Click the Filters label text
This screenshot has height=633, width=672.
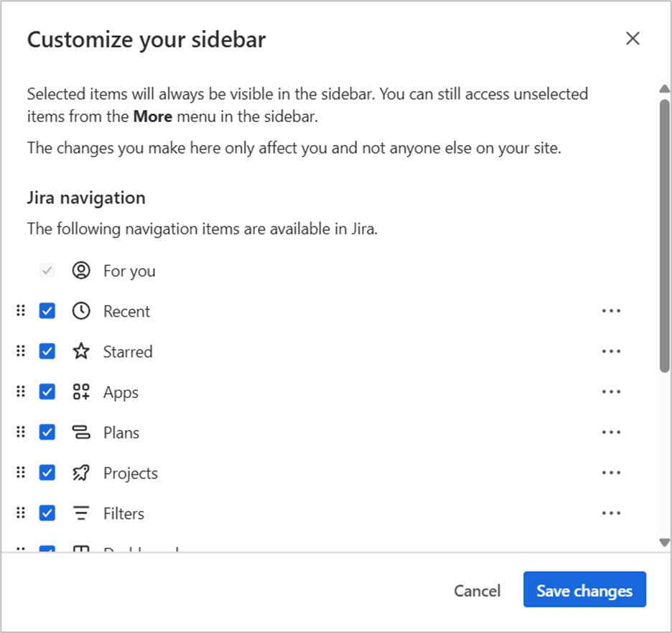coord(123,513)
